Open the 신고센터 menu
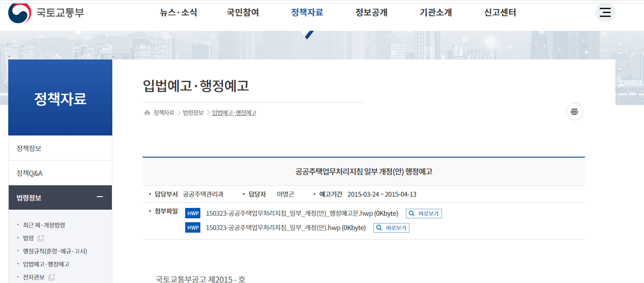The height and width of the screenshot is (283, 644). pos(500,13)
